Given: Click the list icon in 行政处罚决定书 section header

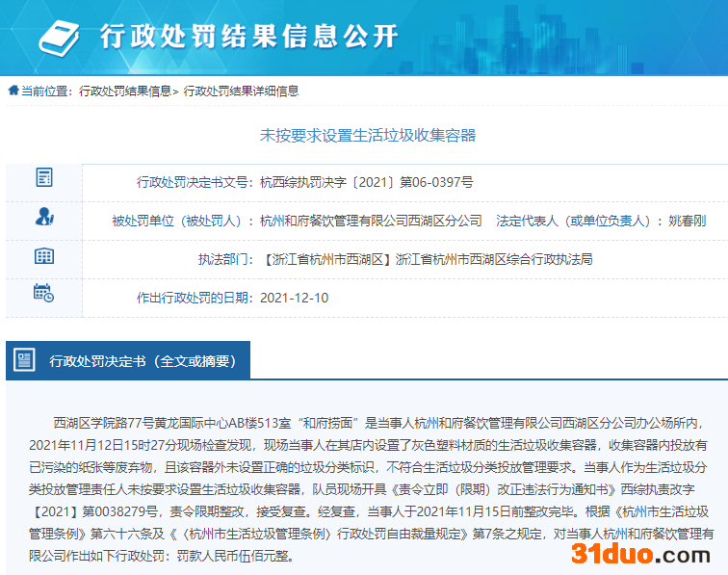Looking at the screenshot, I should click(x=24, y=360).
